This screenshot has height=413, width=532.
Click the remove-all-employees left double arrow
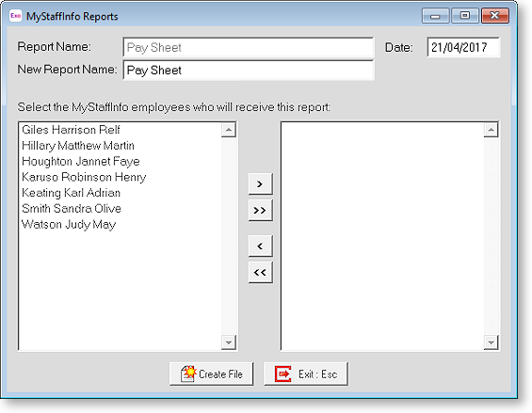(260, 272)
